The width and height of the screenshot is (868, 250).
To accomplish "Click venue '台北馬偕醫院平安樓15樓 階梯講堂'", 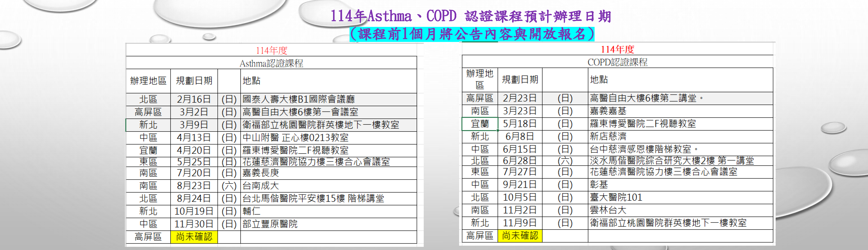I will [313, 198].
